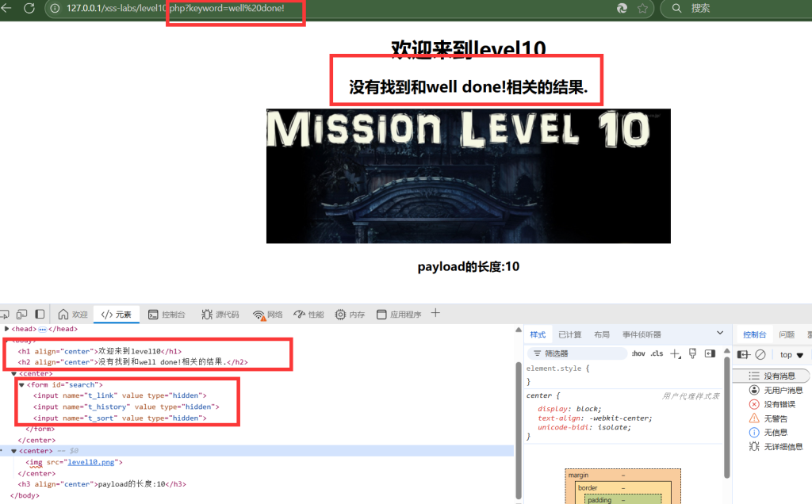This screenshot has height=504, width=812.
Task: Click the ellipsis inside the head tag
Action: [x=43, y=329]
